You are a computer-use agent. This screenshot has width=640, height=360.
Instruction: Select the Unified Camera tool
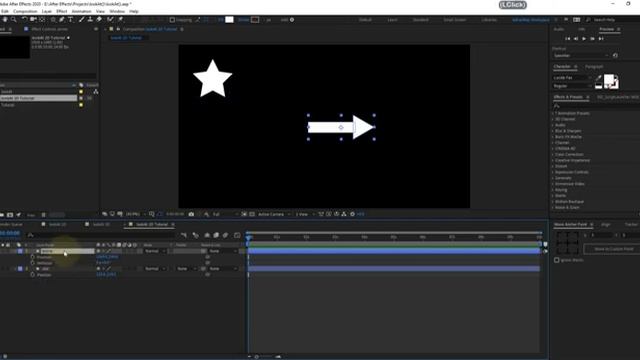click(33, 20)
